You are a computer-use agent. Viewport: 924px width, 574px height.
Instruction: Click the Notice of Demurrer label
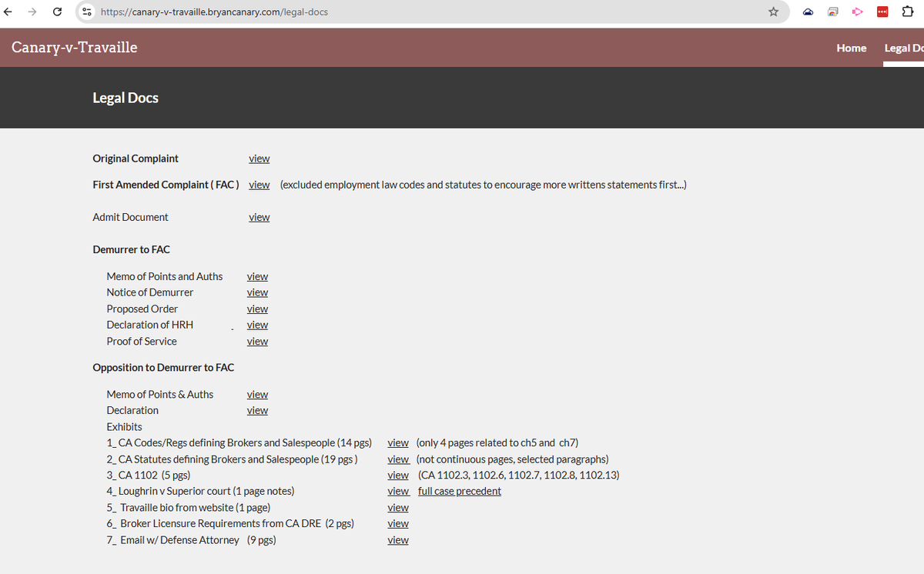(x=150, y=292)
